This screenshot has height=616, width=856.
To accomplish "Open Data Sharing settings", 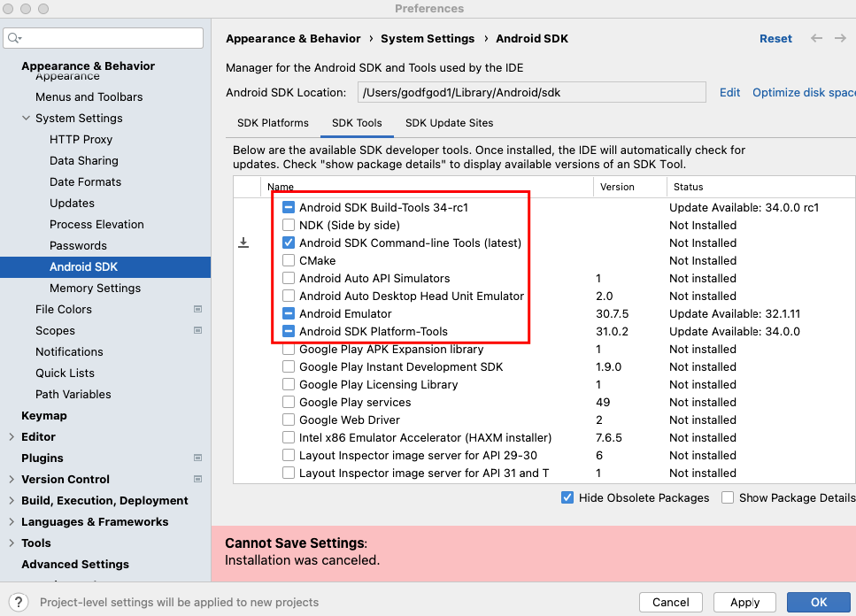I will [83, 160].
